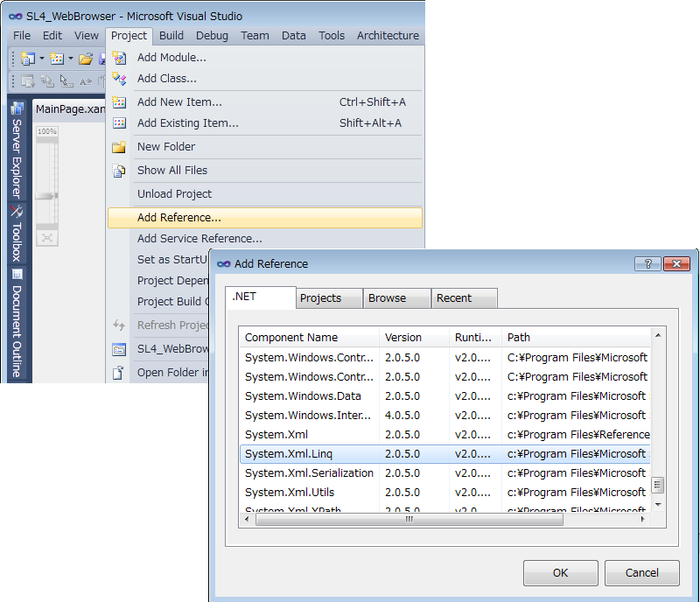Open the Document Outline side panel
700x602 pixels.
[17, 324]
